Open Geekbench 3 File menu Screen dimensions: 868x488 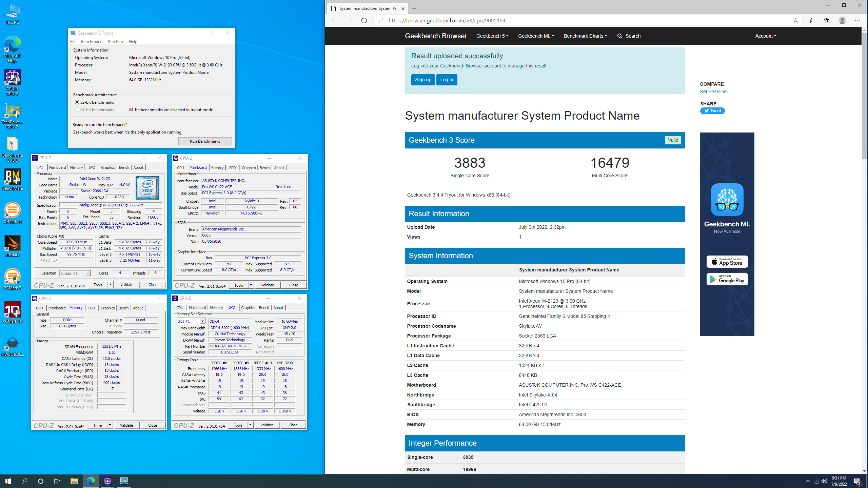(x=73, y=41)
